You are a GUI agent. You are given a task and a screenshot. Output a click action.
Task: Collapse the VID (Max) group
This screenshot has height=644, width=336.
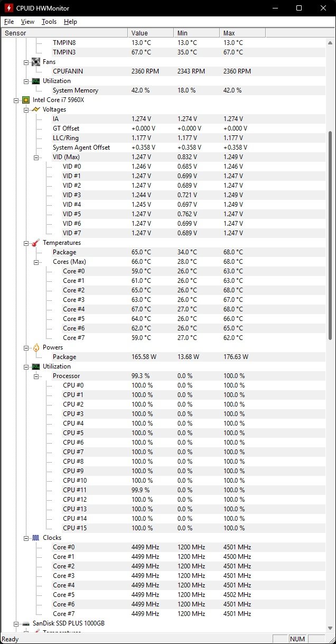click(36, 157)
